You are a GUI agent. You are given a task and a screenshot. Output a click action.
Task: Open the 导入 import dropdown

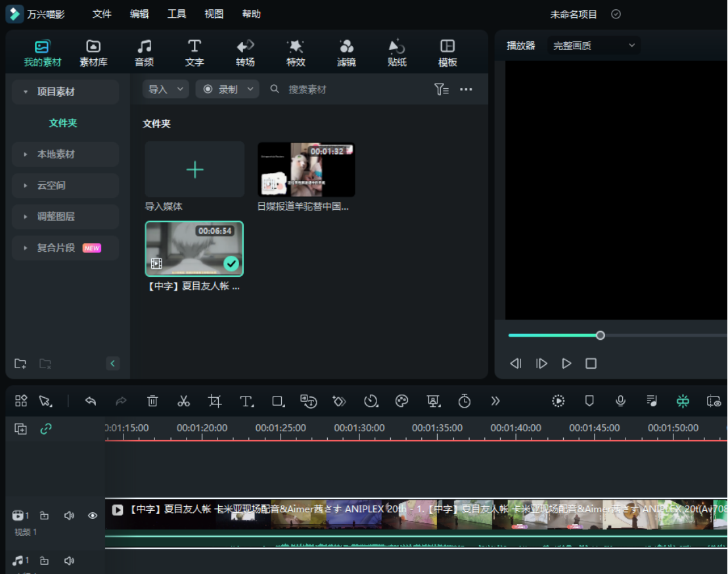166,89
